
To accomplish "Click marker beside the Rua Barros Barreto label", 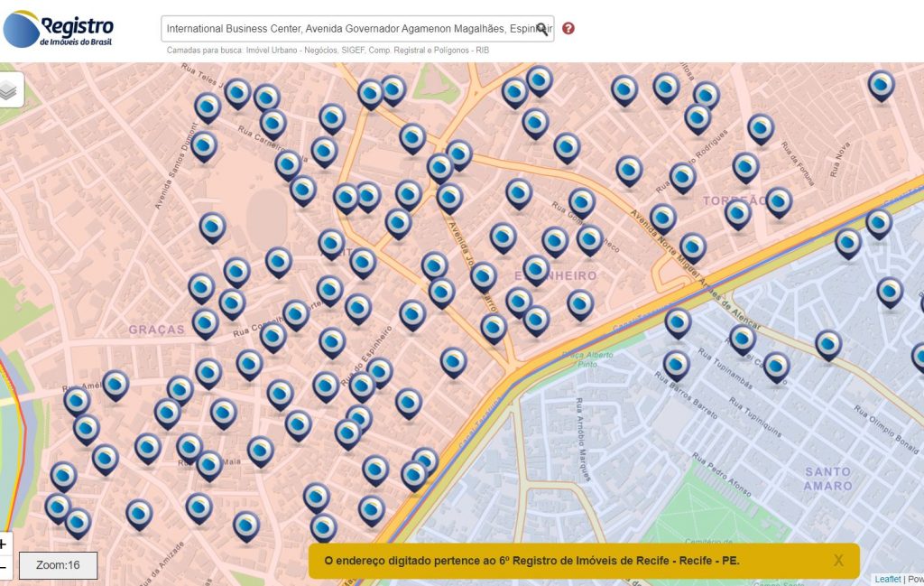I will 676,364.
